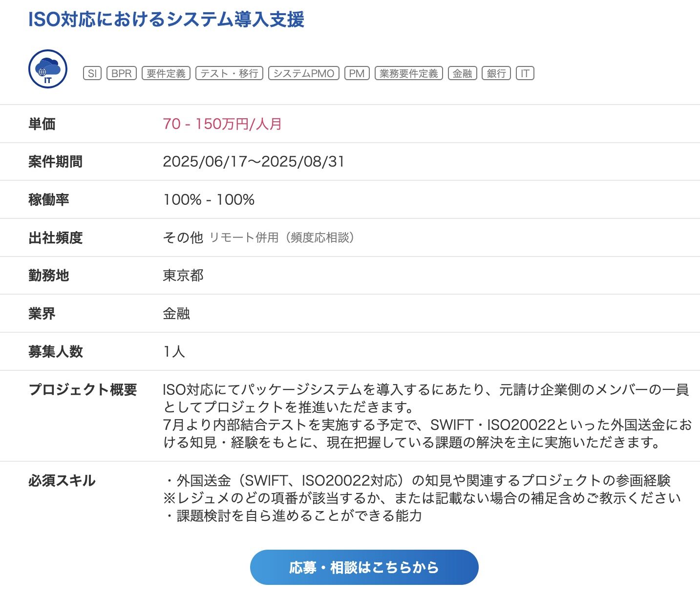This screenshot has width=700, height=601.
Task: Select the PM tag
Action: pyautogui.click(x=357, y=73)
